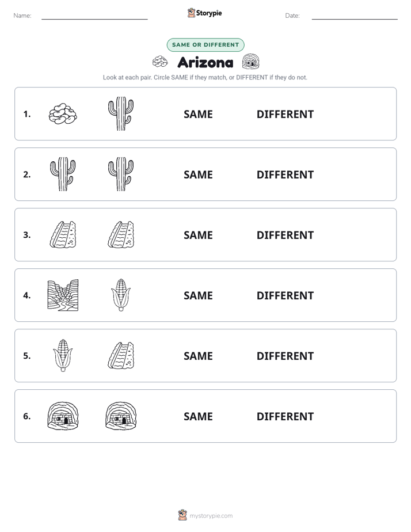Circle SAME for pair 6
Viewport: 411px width, 532px height.
tap(198, 417)
